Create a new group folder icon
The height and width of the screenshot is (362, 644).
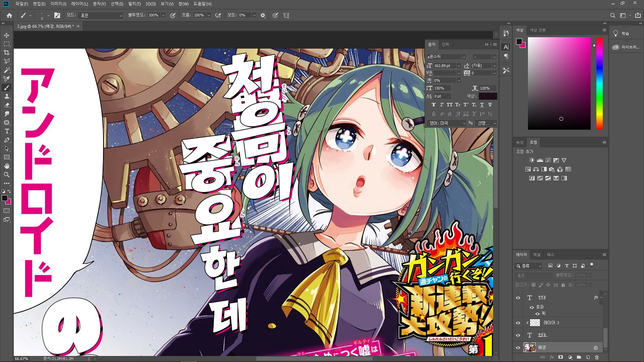[579, 357]
